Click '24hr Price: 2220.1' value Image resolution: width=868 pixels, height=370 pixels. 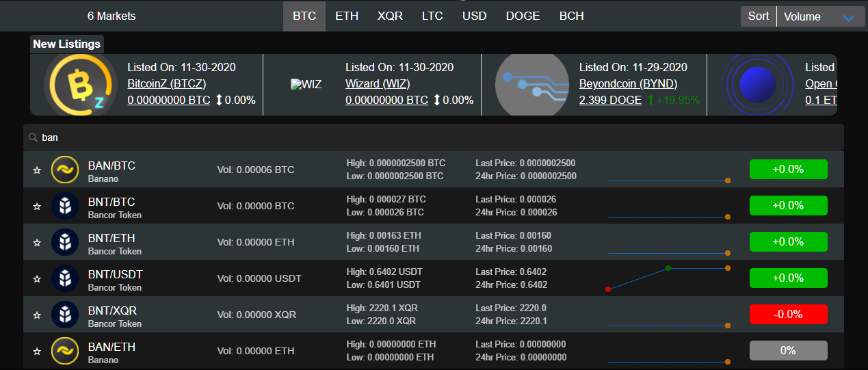coord(512,321)
